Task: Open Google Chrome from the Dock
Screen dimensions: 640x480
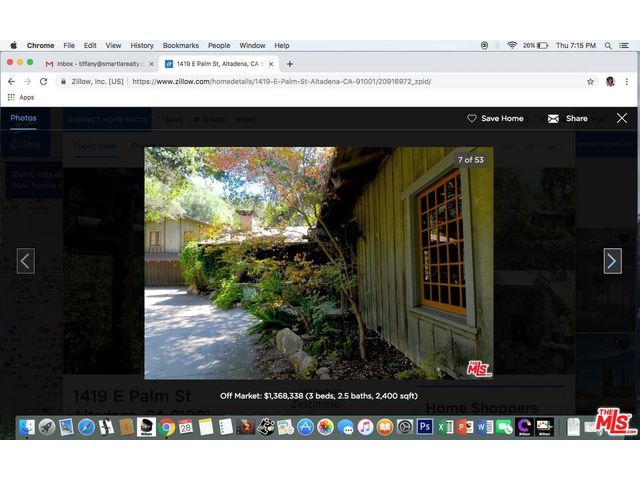Action: tap(166, 427)
